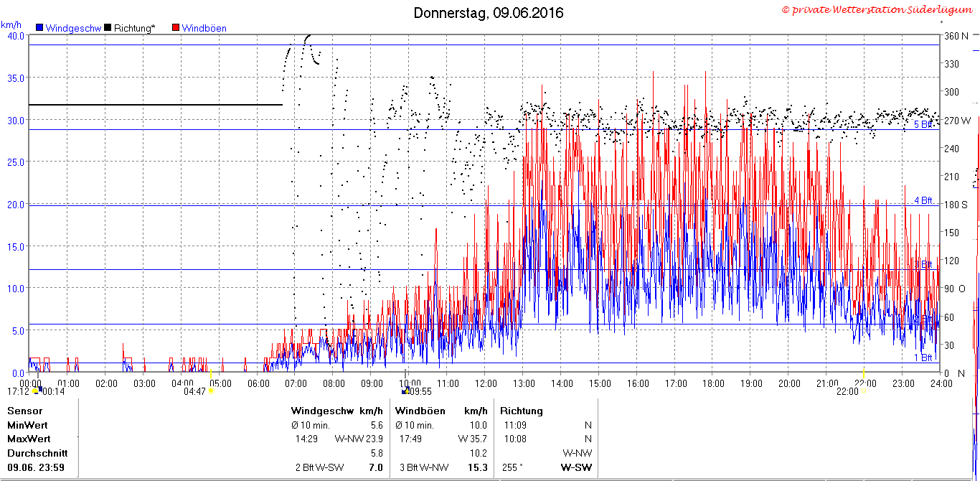This screenshot has width=980, height=481.
Task: Click the yellow square marker at 22:00
Action: (864, 392)
